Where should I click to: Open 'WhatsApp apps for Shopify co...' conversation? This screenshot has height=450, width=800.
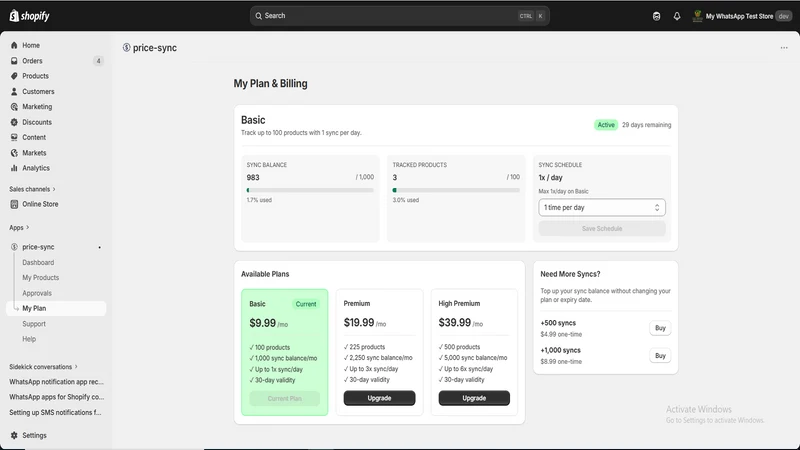[56, 397]
